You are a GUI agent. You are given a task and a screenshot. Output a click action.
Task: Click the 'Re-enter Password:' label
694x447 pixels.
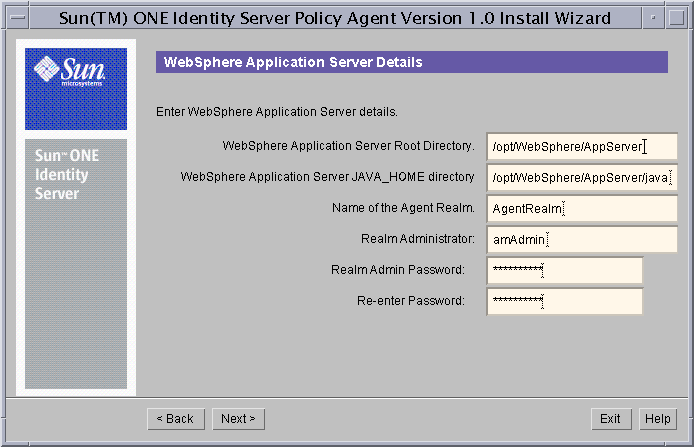[x=411, y=301]
